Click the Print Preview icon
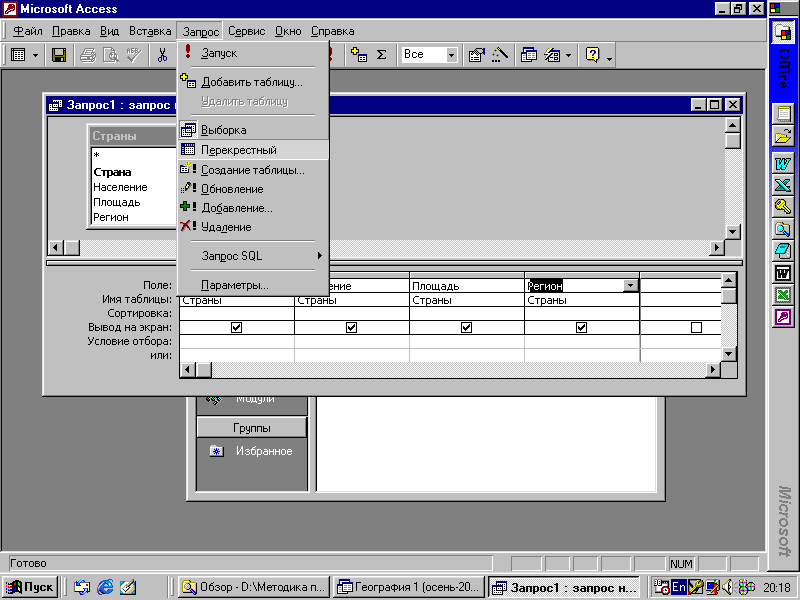Screen dimensions: 800x600 pos(111,55)
